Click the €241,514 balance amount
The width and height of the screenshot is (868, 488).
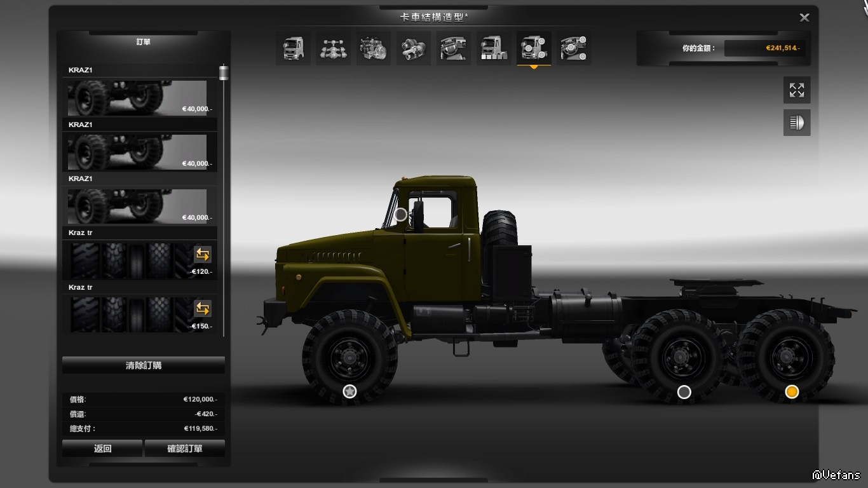click(783, 48)
